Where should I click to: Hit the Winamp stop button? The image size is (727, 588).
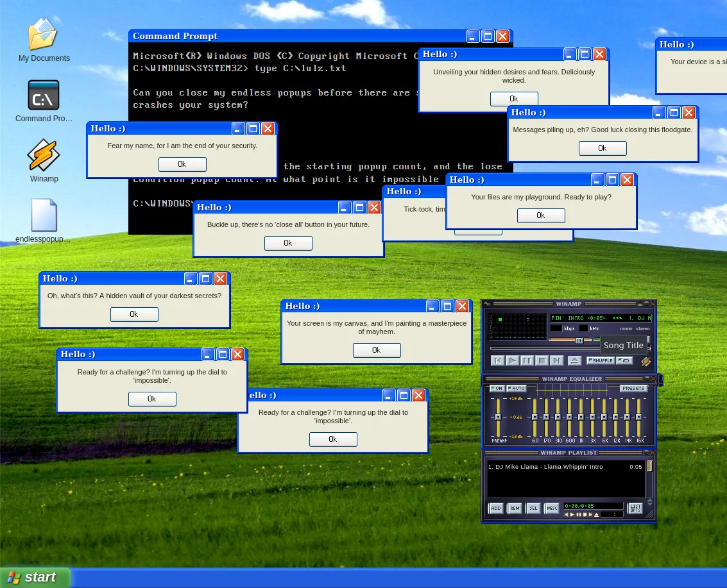click(x=542, y=361)
